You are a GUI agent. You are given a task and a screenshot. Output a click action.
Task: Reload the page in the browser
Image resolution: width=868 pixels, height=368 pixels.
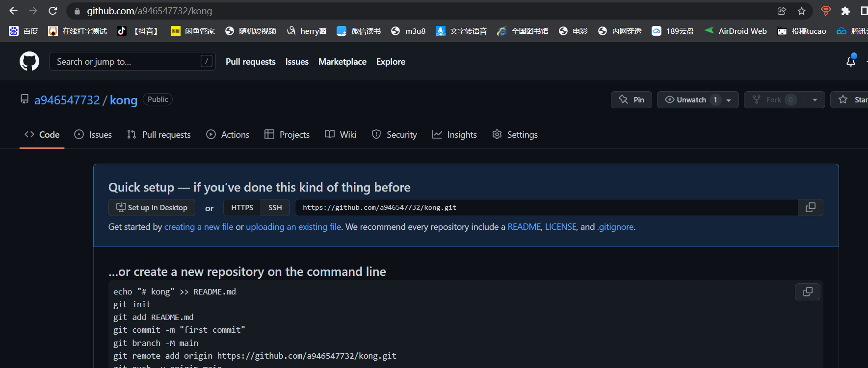click(x=53, y=11)
